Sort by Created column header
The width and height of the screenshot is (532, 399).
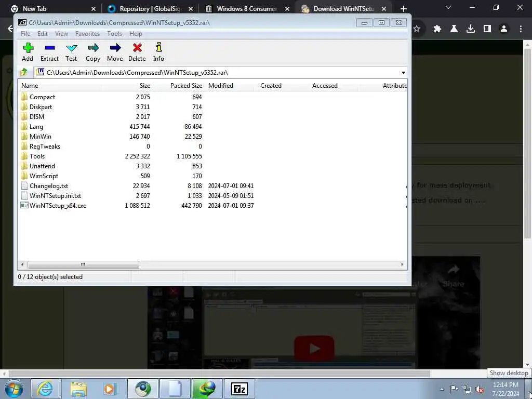tap(283, 86)
